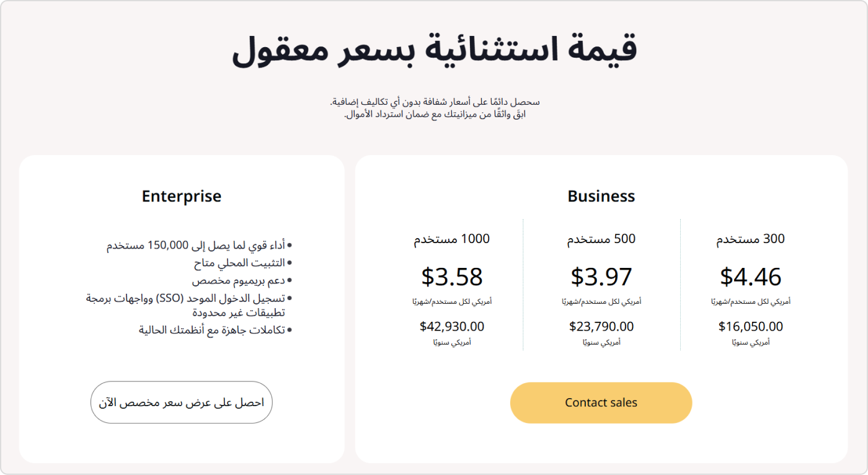The image size is (868, 475).
Task: Click the 1000 مستخدم tier label
Action: pos(452,238)
